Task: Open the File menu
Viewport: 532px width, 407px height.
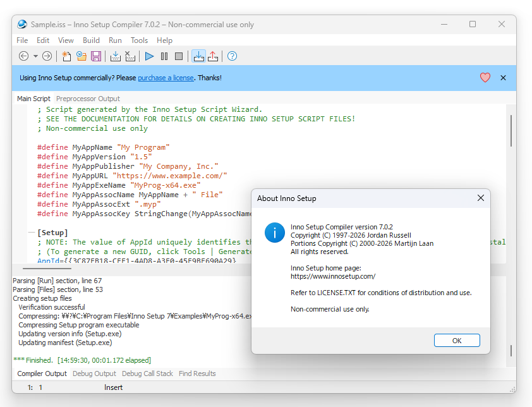Action: [22, 40]
